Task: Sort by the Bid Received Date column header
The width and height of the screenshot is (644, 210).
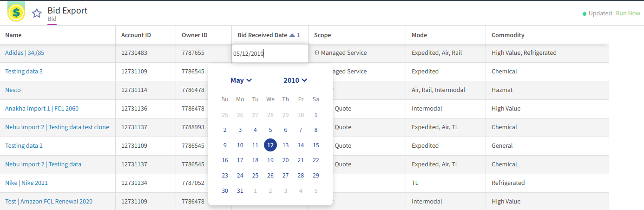Action: click(x=262, y=35)
